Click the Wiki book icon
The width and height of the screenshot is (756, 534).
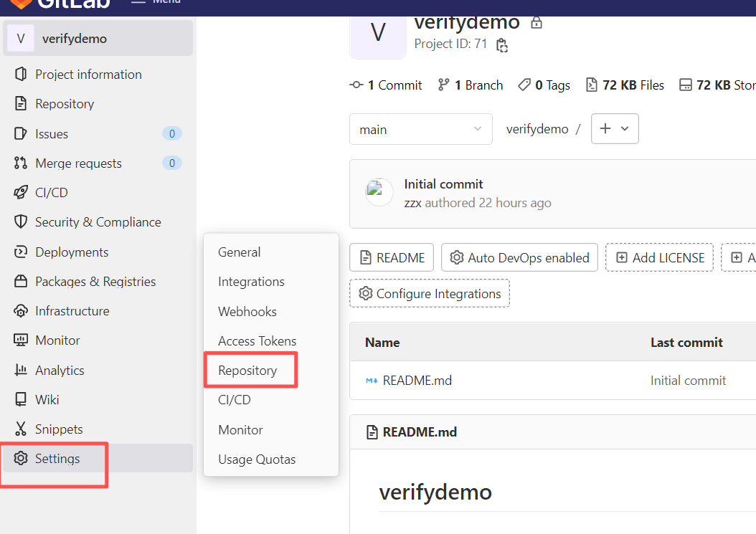click(21, 399)
